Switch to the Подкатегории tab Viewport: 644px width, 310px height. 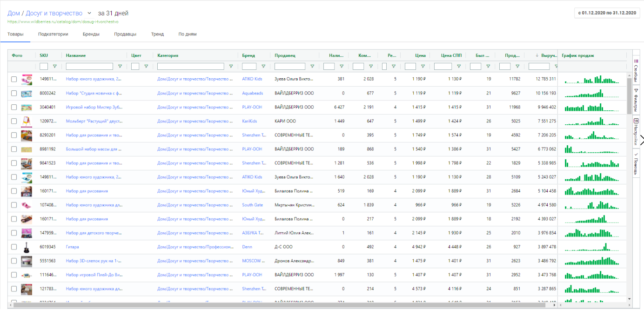pyautogui.click(x=53, y=34)
